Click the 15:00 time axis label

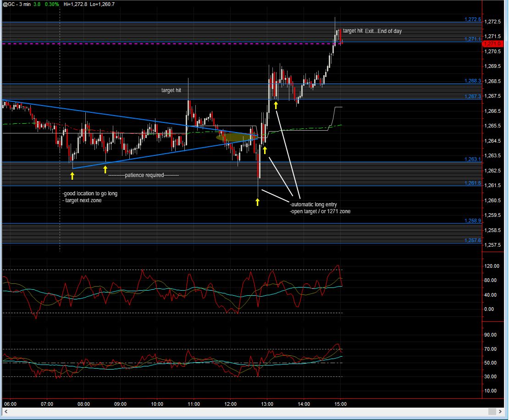[x=341, y=404]
